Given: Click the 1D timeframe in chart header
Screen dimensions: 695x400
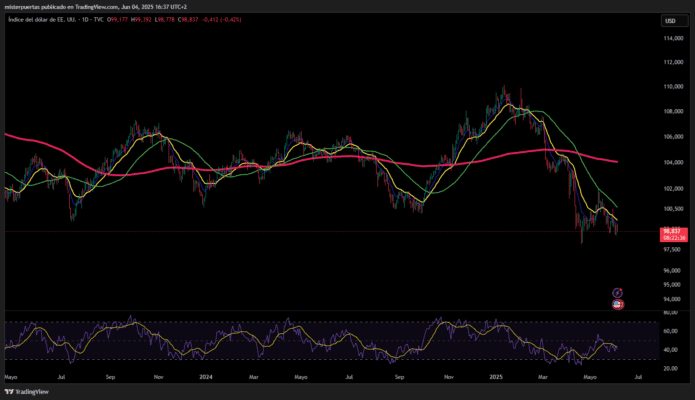Looking at the screenshot, I should (x=84, y=20).
